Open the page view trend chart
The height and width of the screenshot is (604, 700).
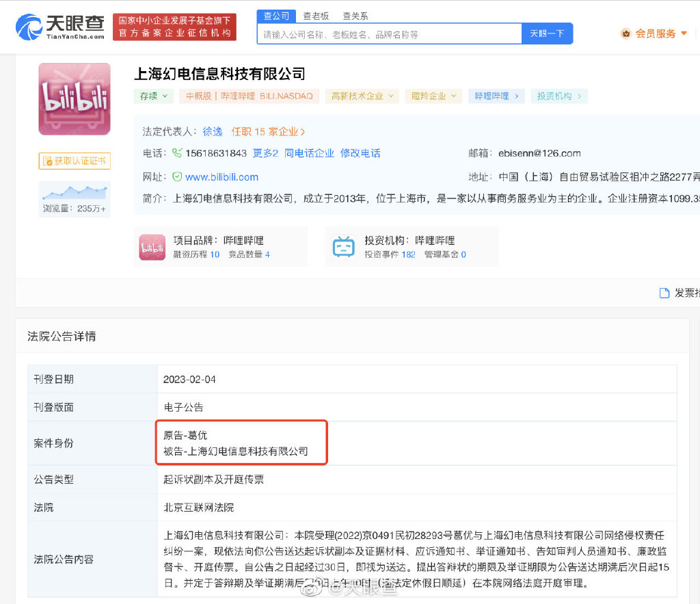click(75, 192)
